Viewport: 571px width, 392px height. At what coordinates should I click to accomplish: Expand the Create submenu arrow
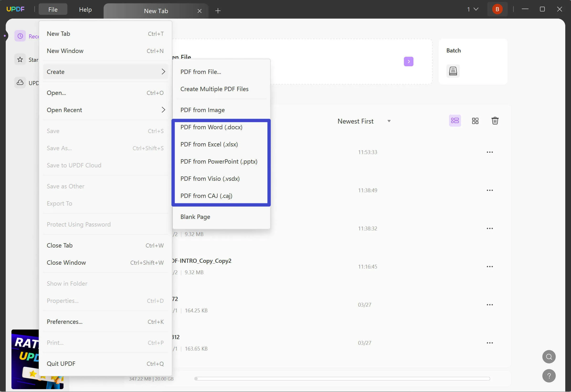(x=163, y=72)
